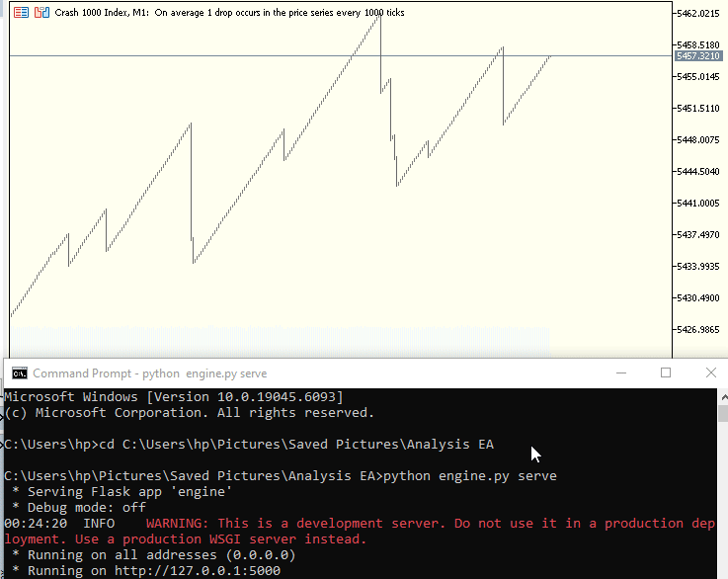Click the 5441.0005 price scale label
Image resolution: width=728 pixels, height=579 pixels.
click(697, 204)
